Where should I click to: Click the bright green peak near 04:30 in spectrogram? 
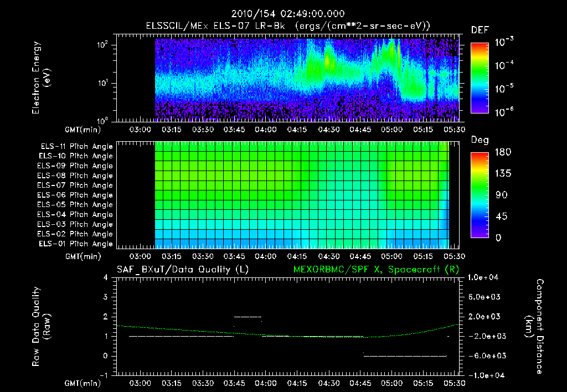[328, 60]
